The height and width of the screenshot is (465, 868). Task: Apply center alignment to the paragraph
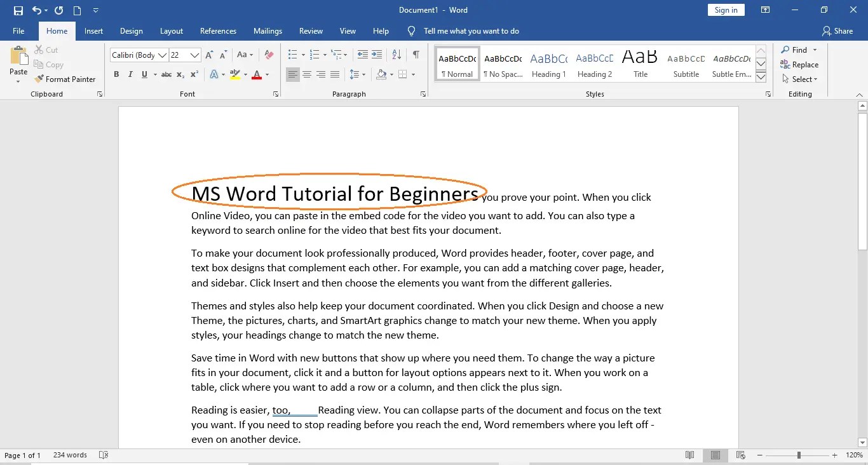point(307,75)
